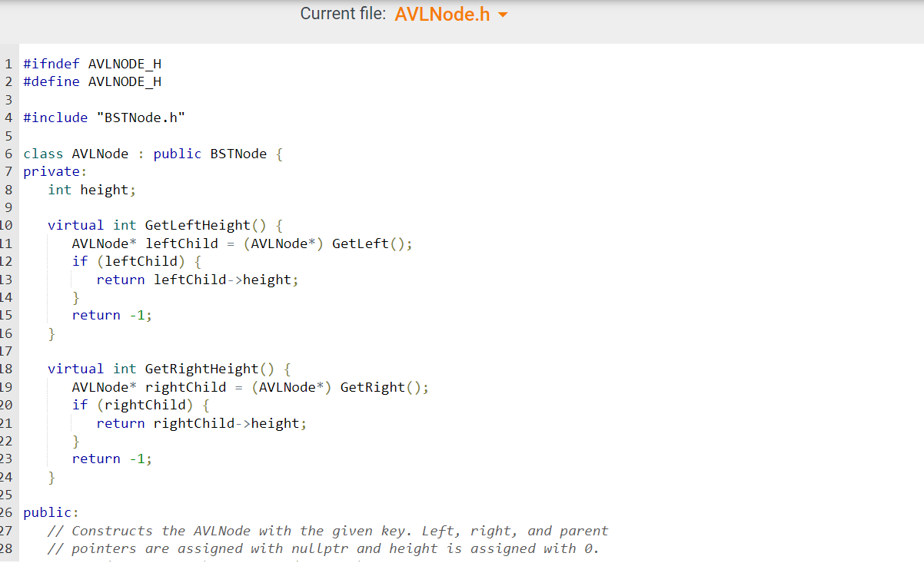Click the orange chevron beside AVLNode.h
924x563 pixels.
pyautogui.click(x=502, y=15)
